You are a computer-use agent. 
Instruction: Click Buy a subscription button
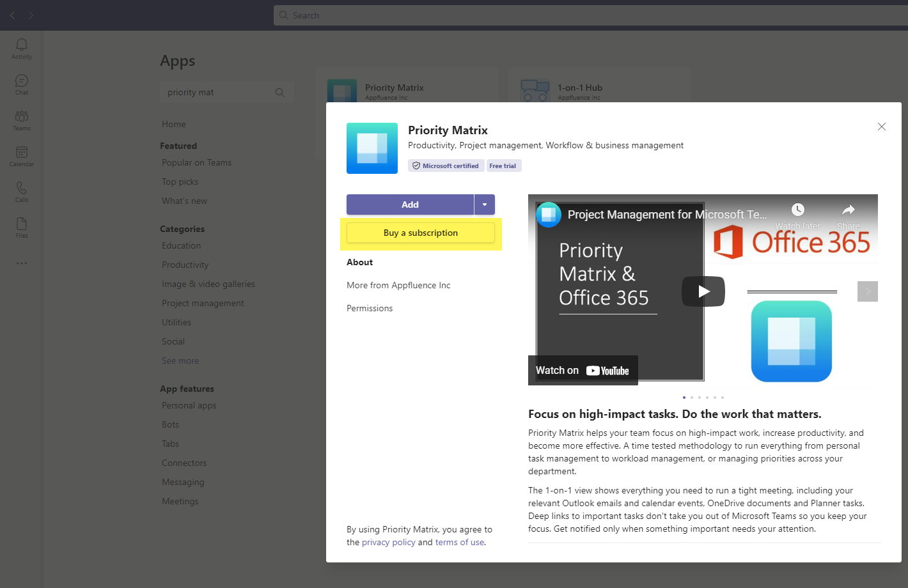420,233
